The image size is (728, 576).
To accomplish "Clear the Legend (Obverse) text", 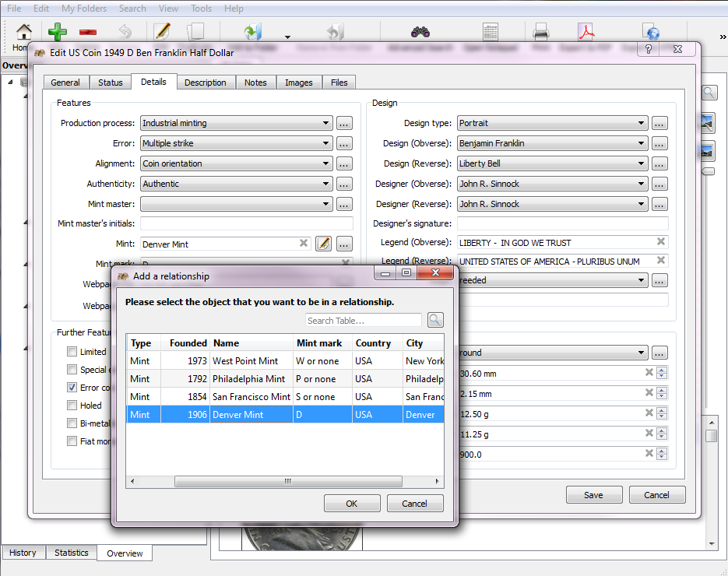I will pos(661,241).
